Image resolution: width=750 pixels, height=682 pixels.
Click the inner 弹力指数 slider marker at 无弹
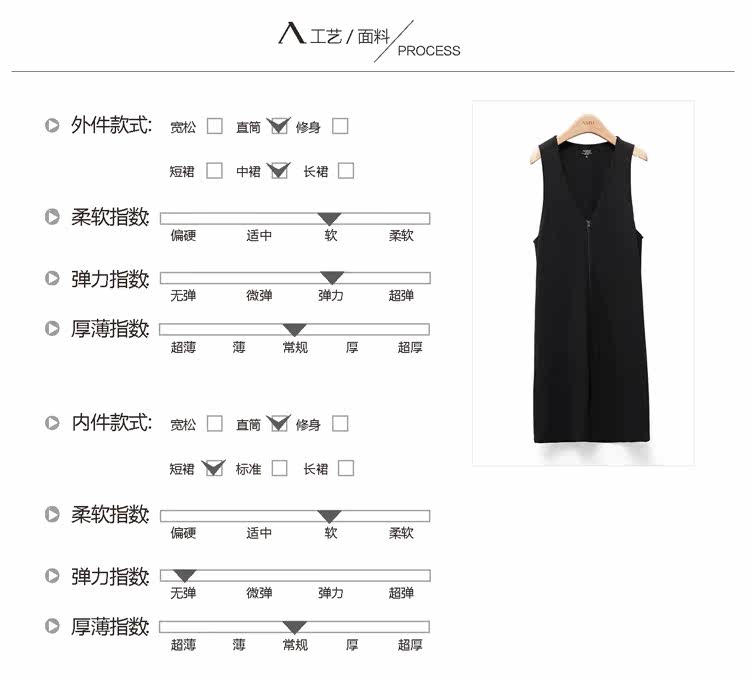[x=185, y=575]
